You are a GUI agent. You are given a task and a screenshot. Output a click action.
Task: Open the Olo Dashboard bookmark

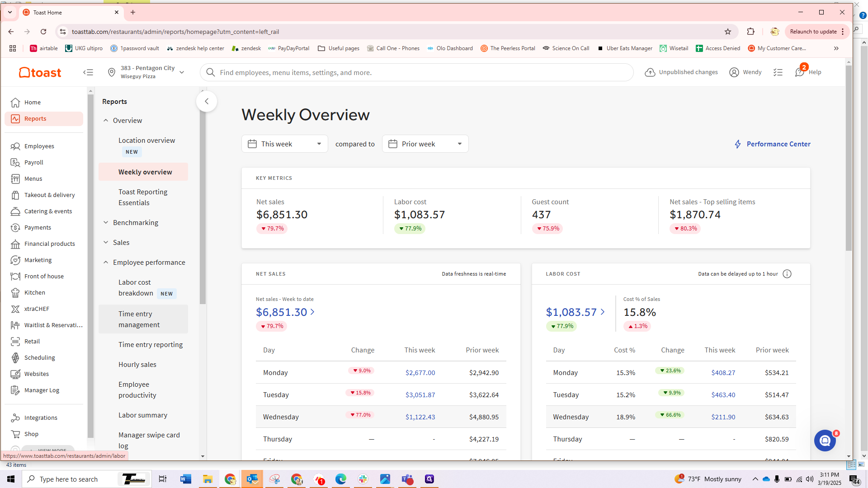pos(450,48)
